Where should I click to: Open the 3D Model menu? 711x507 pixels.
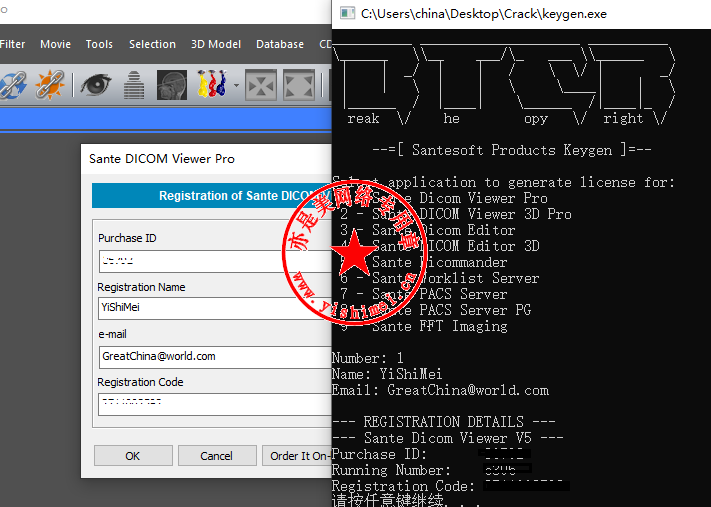tap(216, 44)
